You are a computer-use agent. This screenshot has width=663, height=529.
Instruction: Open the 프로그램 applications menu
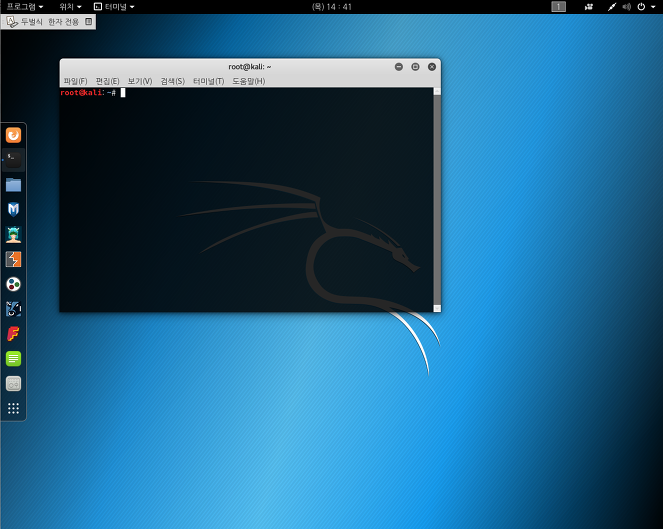pyautogui.click(x=25, y=7)
